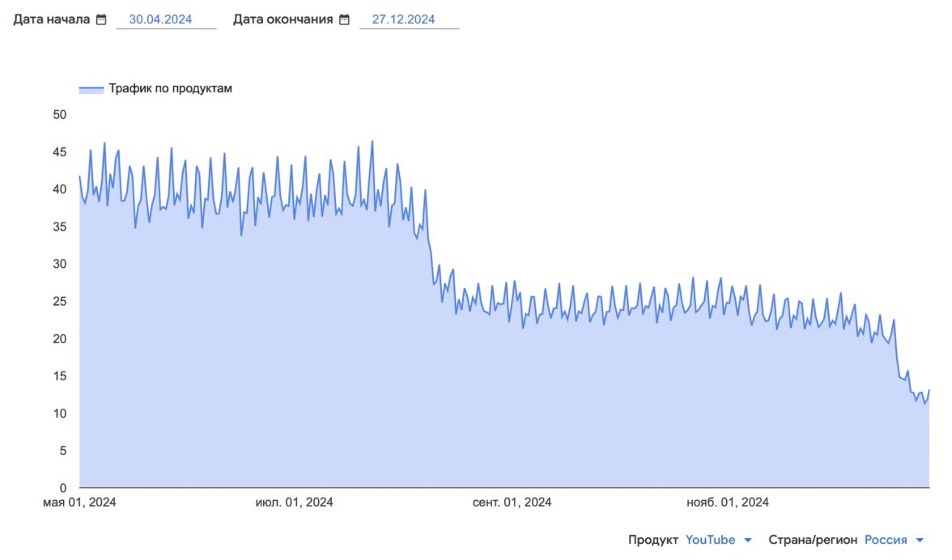Image resolution: width=952 pixels, height=560 pixels.
Task: Click x-axis label июл. 01, 2024
Action: 294,503
